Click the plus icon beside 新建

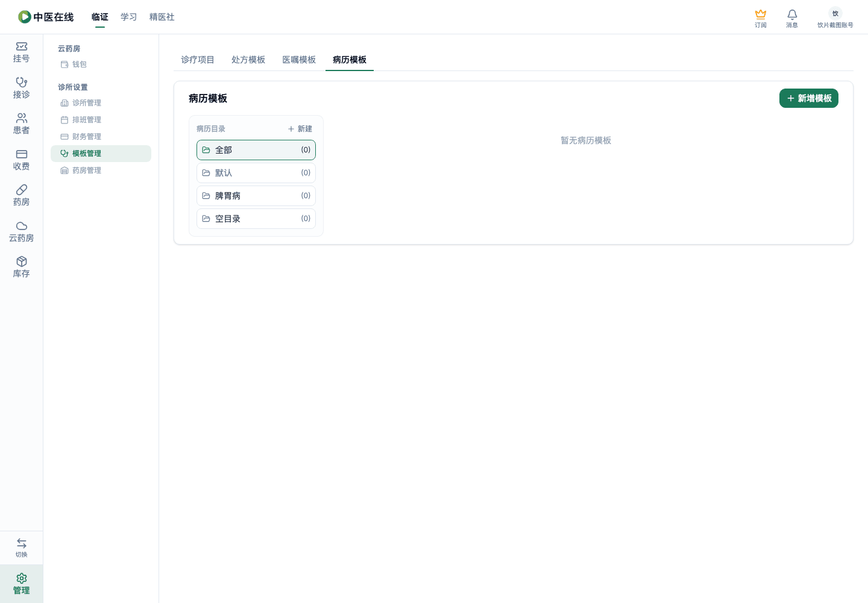click(x=291, y=129)
